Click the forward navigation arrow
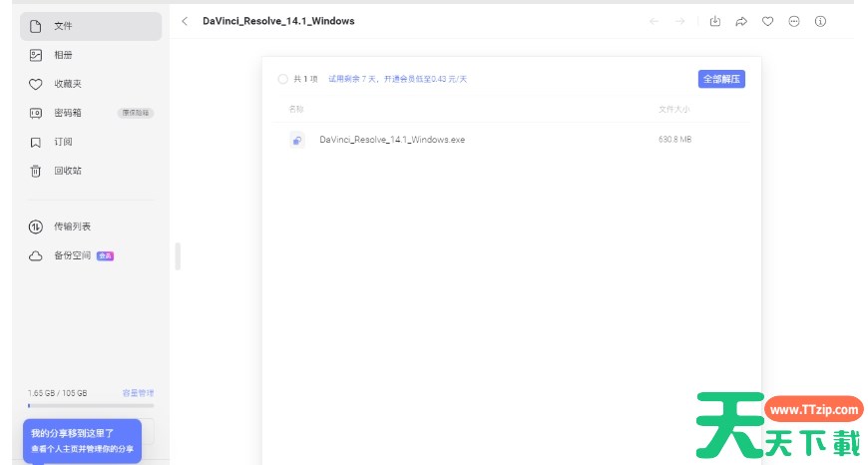This screenshot has height=465, width=868. [679, 21]
